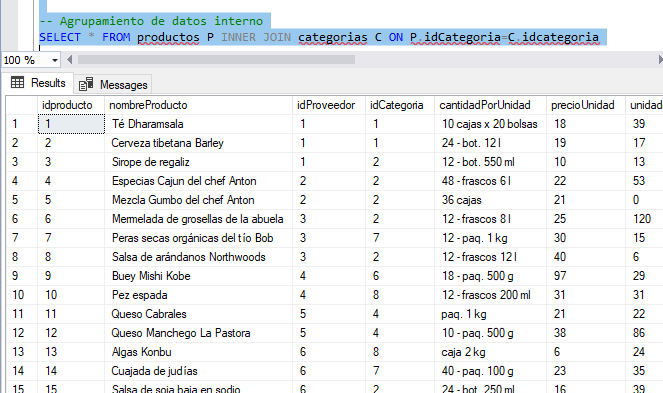The height and width of the screenshot is (393, 663).
Task: Click the 'Queso Cabrales' cell
Action: tap(198, 314)
